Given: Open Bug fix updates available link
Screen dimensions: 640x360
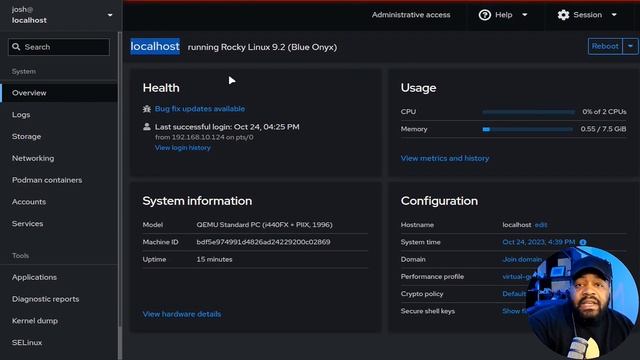Looking at the screenshot, I should point(200,109).
